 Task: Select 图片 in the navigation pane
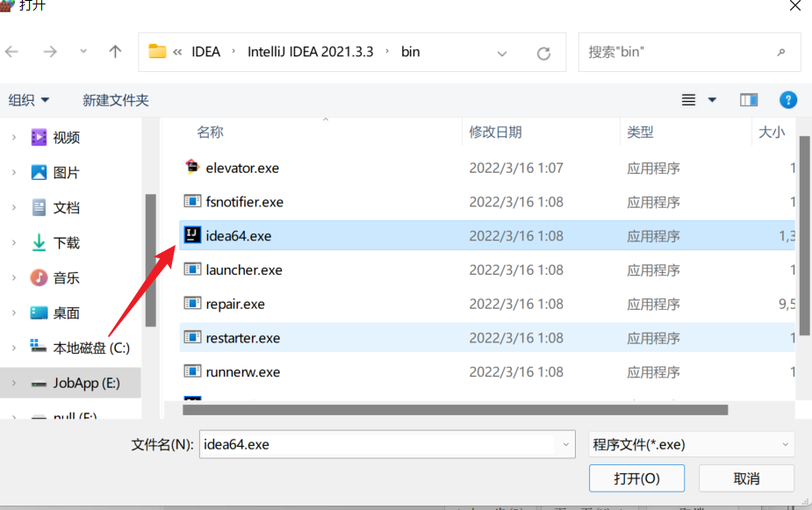[67, 172]
